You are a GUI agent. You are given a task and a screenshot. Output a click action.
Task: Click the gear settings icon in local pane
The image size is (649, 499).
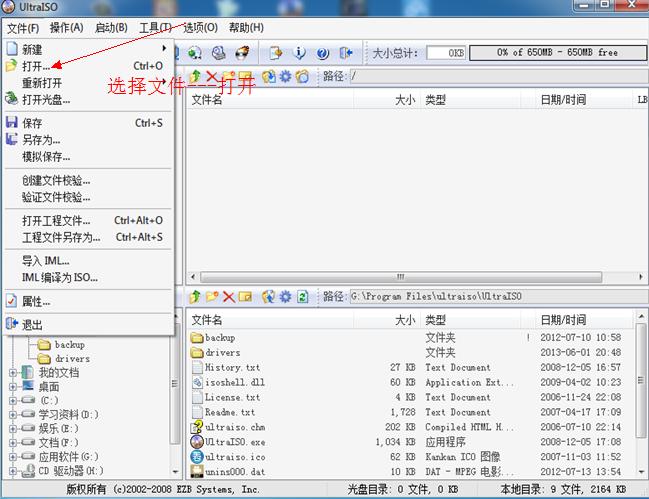285,296
